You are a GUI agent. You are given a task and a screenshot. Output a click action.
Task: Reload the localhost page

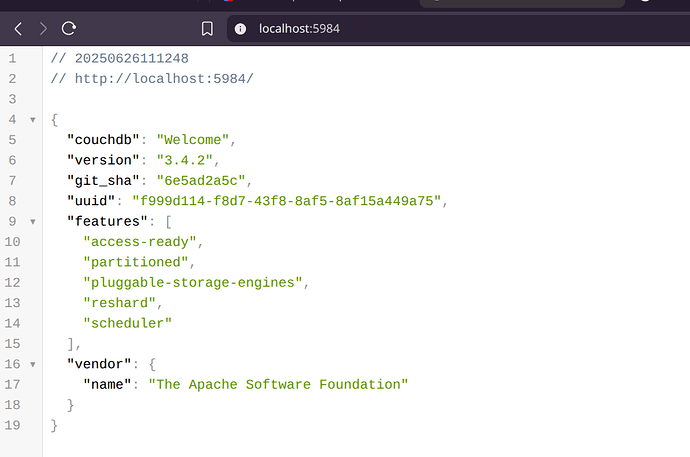[x=69, y=29]
